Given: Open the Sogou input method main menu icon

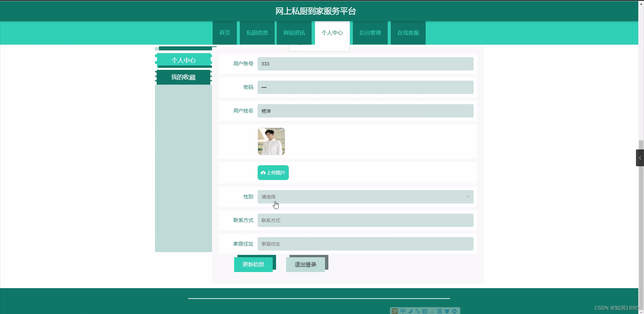Looking at the screenshot, I should coord(395,311).
